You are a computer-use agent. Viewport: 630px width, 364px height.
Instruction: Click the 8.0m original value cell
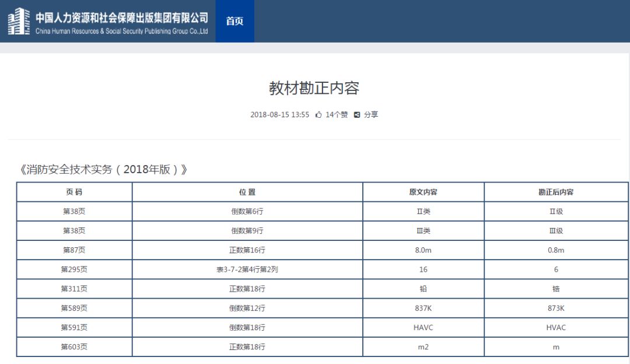point(423,250)
